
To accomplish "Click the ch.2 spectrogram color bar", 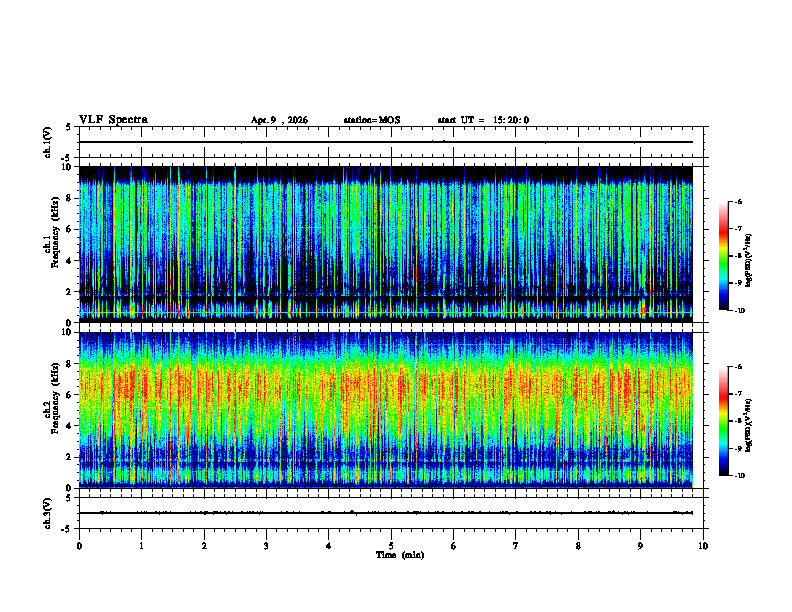I will pyautogui.click(x=724, y=421).
